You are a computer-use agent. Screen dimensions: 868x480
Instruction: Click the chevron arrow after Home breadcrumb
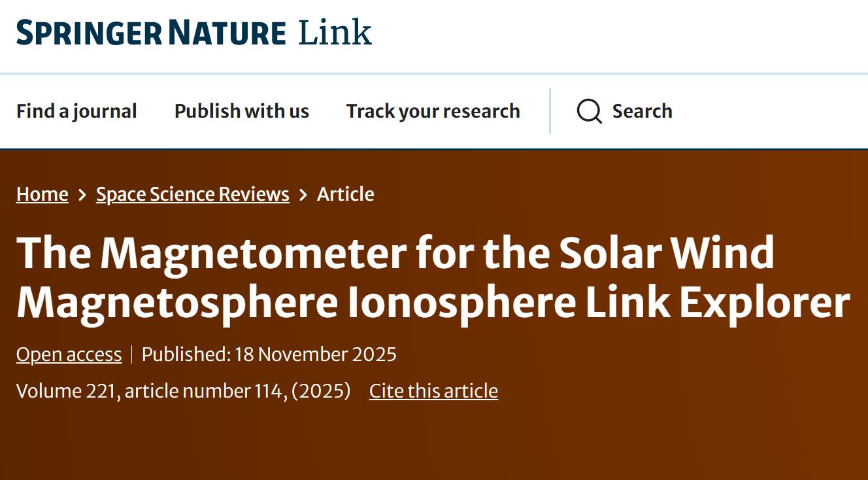(x=82, y=195)
